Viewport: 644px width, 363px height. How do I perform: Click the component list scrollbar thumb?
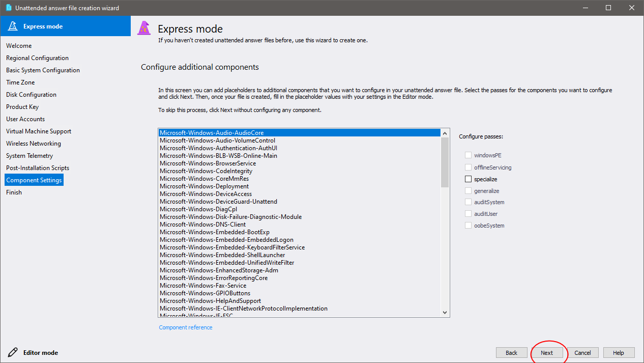445,162
